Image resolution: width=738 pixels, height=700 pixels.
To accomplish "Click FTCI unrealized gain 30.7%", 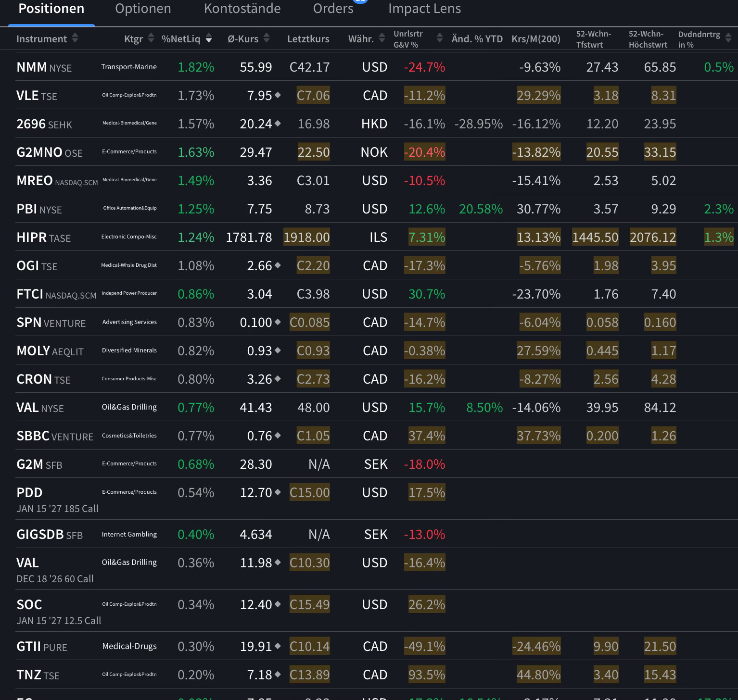I will click(x=427, y=294).
